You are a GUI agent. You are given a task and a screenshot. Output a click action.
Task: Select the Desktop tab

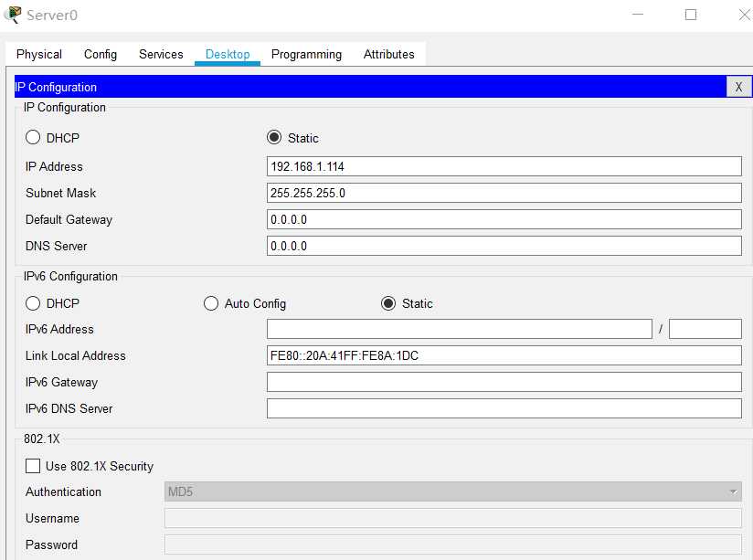228,54
